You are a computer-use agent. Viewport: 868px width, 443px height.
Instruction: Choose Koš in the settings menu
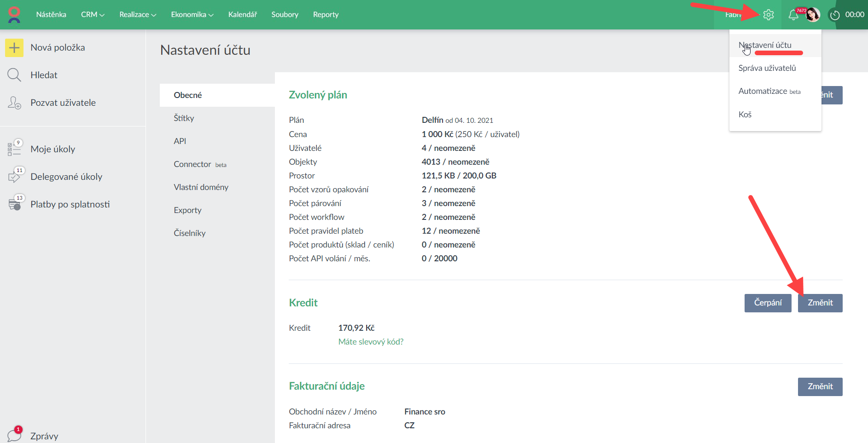(745, 115)
